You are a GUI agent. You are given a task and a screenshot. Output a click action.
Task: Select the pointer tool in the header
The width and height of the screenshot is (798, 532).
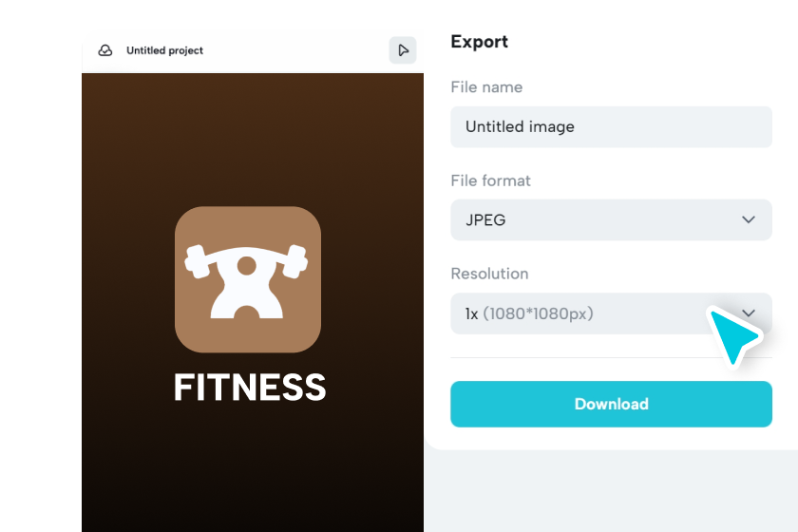[x=403, y=50]
